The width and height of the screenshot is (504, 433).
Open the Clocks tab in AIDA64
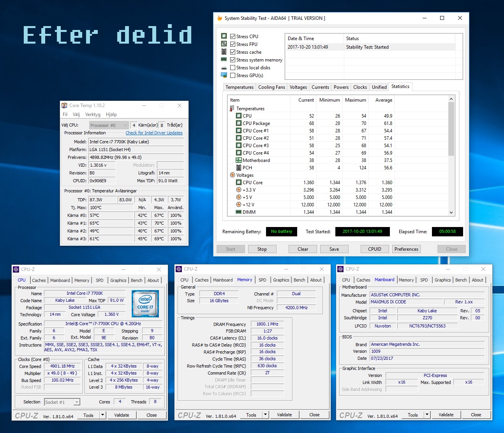pos(360,87)
